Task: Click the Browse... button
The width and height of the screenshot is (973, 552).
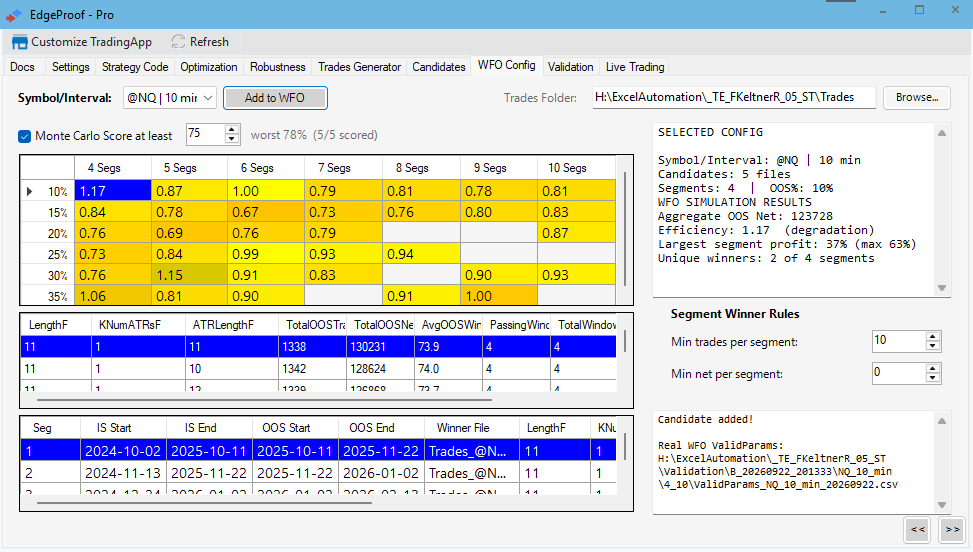Action: point(917,97)
